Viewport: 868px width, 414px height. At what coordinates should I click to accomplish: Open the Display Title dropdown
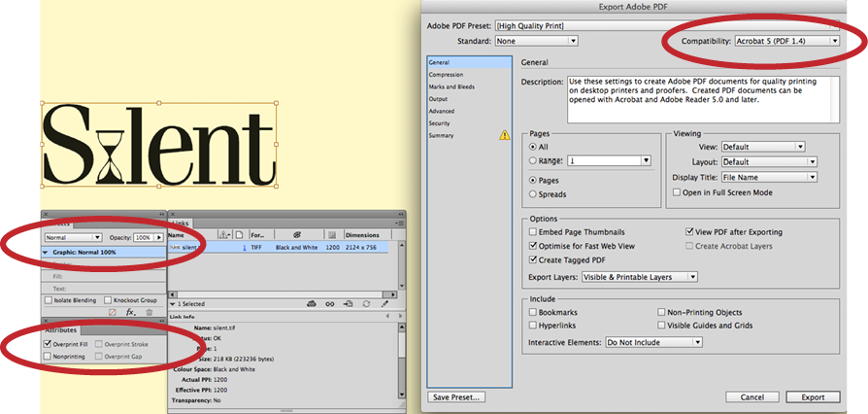point(769,177)
